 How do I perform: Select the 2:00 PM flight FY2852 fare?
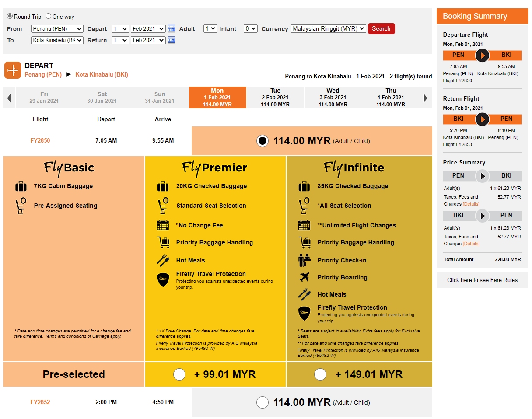[262, 402]
